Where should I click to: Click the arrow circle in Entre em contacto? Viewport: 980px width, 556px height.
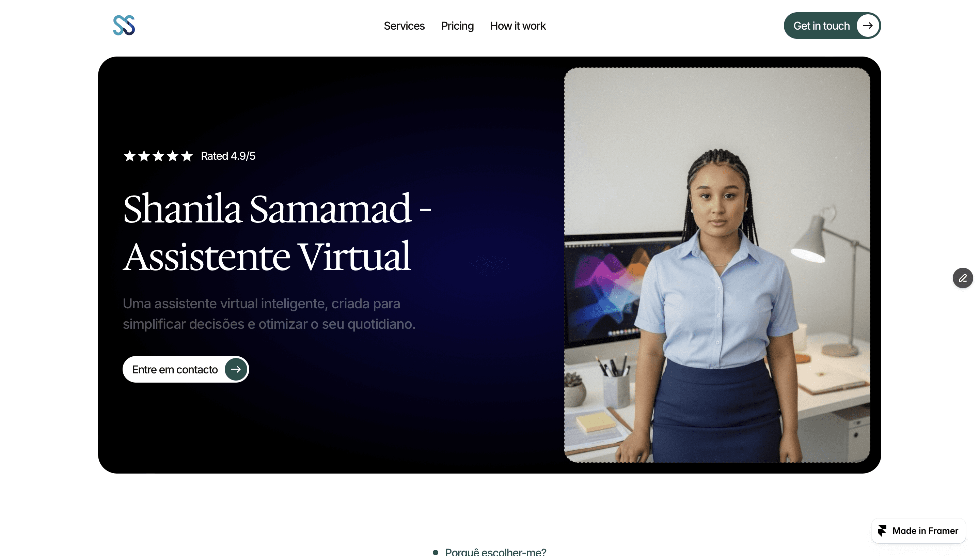[236, 369]
